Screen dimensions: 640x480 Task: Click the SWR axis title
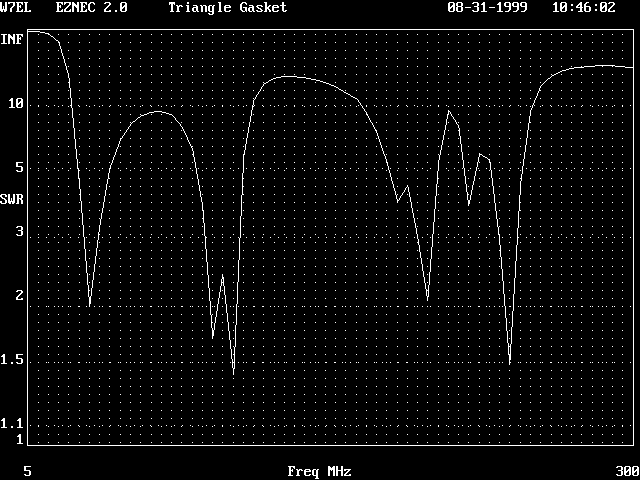pos(12,200)
